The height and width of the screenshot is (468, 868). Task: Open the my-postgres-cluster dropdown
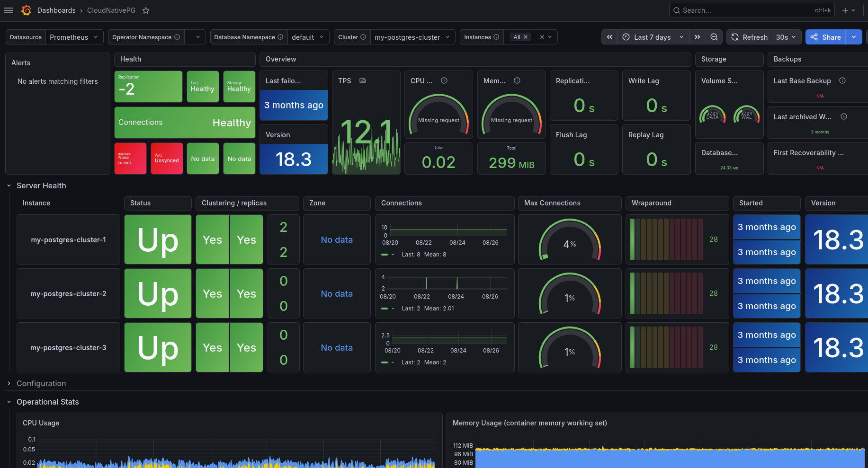tap(412, 37)
